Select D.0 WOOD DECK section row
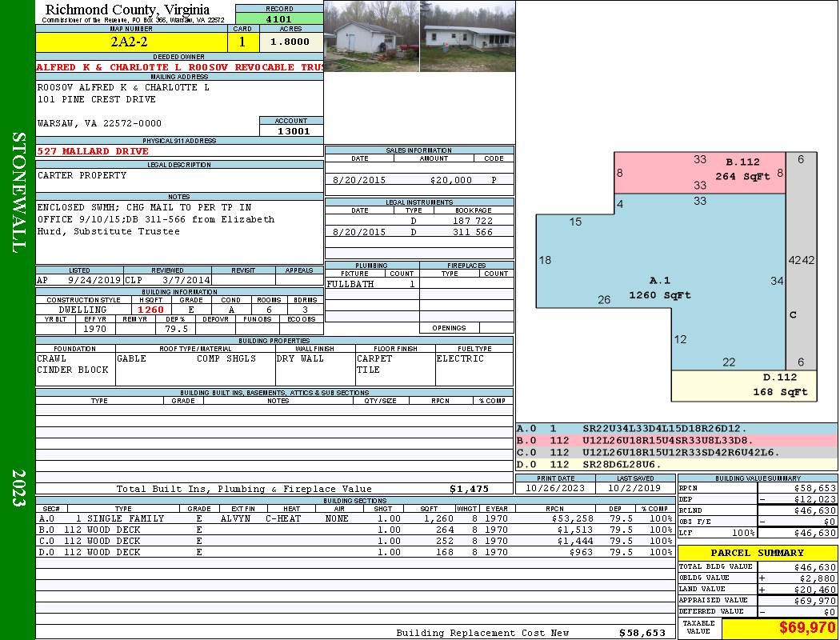Viewport: 840px width, 640px height. [x=354, y=553]
